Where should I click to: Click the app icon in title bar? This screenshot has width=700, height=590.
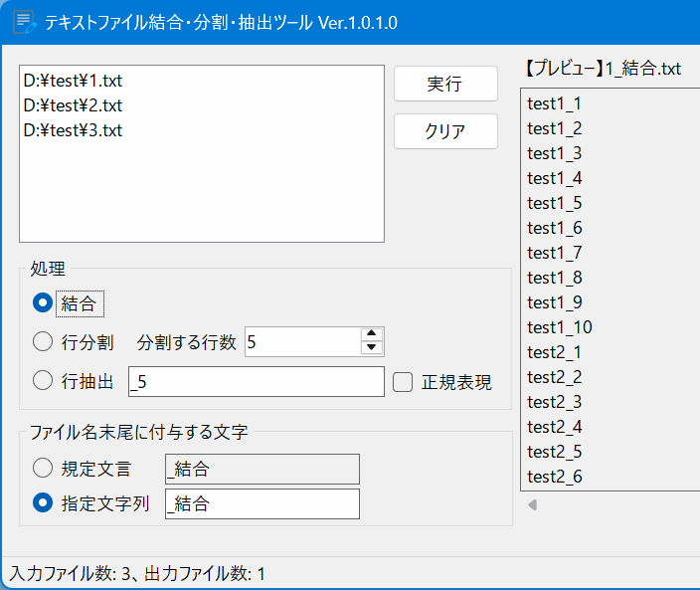(24, 22)
